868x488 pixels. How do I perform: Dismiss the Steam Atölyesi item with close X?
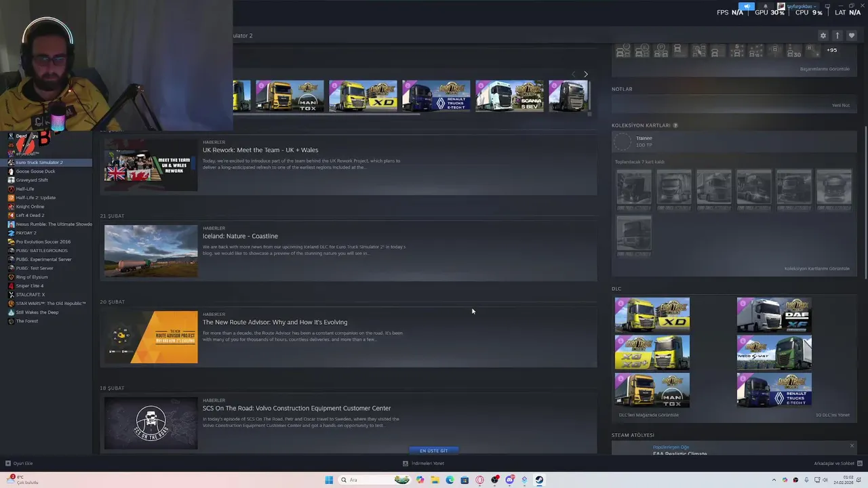pyautogui.click(x=852, y=445)
